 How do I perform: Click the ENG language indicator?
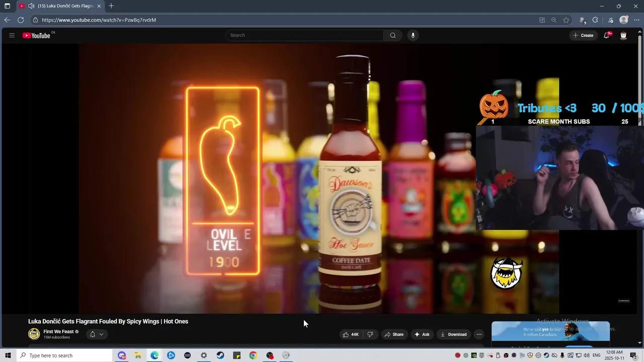click(x=597, y=355)
